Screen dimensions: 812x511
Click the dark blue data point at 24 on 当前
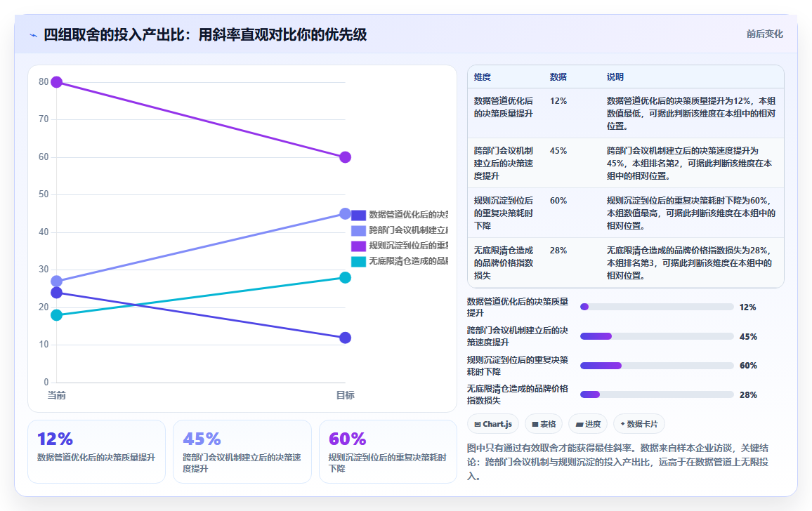pyautogui.click(x=57, y=293)
